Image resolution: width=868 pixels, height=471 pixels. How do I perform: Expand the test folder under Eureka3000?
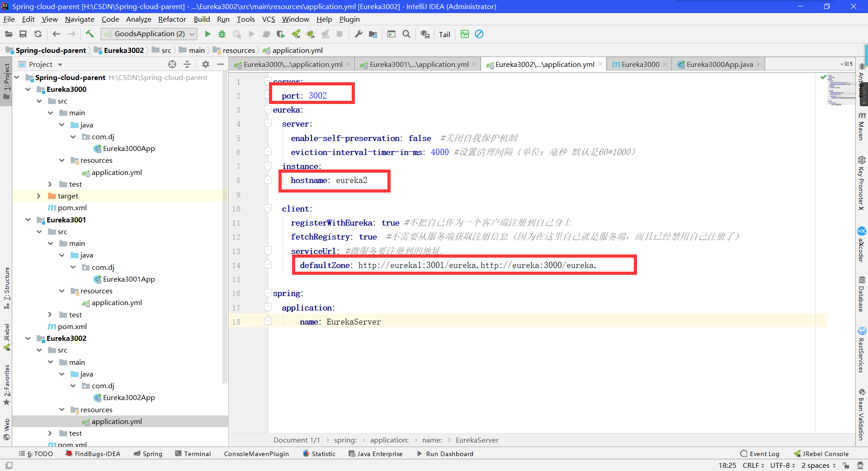[x=50, y=184]
